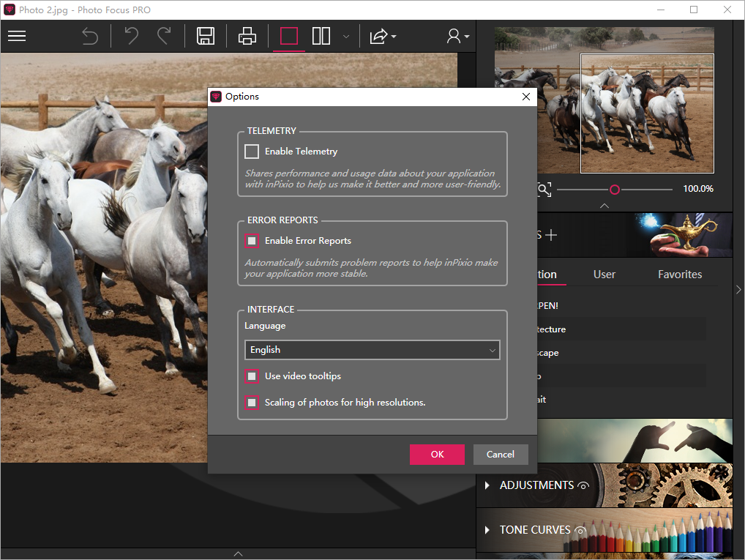
Task: Confirm options with the OK button
Action: pos(437,455)
